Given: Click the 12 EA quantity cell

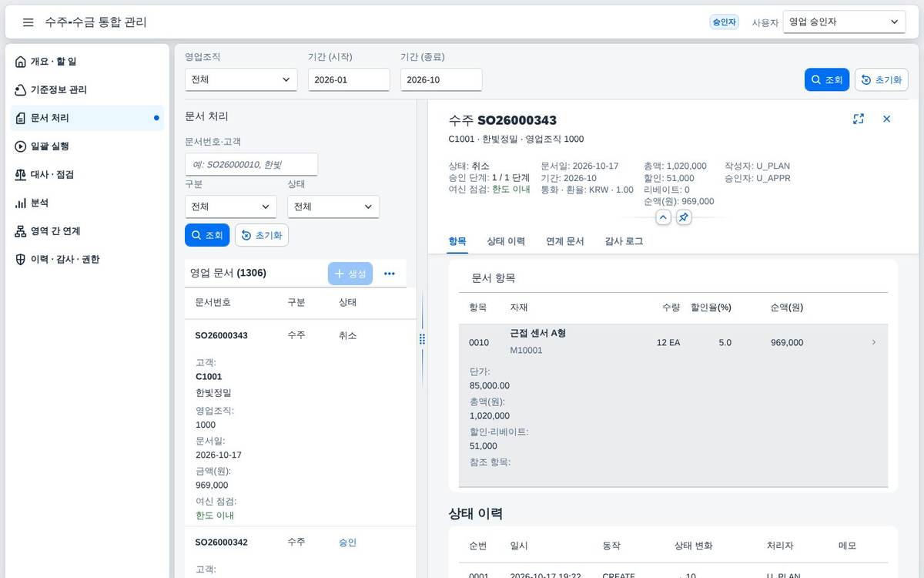Looking at the screenshot, I should coord(668,343).
